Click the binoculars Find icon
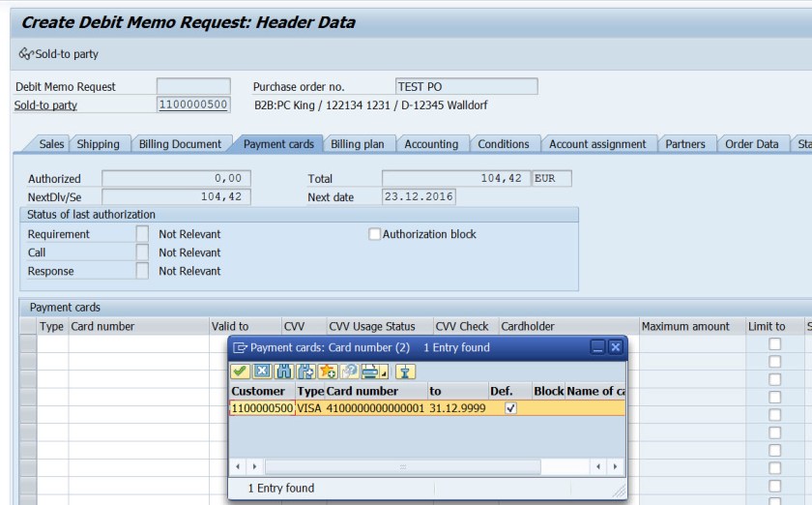 click(x=284, y=371)
